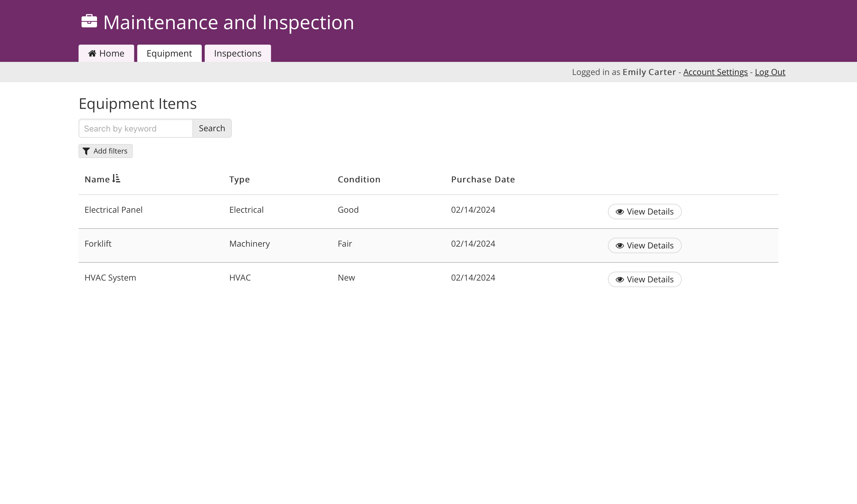Open Account Settings
Viewport: 857px width, 504px height.
[x=715, y=72]
